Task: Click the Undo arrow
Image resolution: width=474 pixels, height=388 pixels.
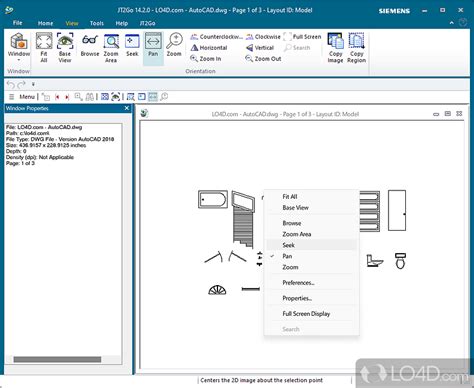Action: (11, 85)
